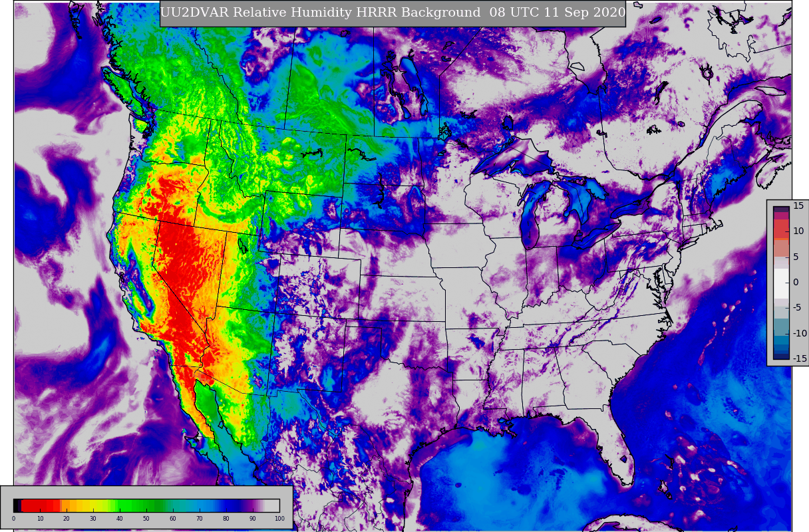Pick the white center segment of the right colorbar
809x532 pixels.
[781, 283]
